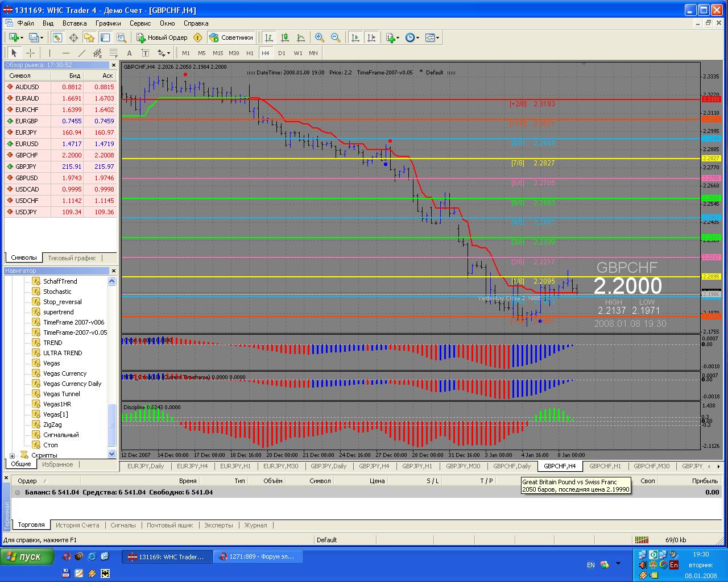Open the Журнал terminal tab
The image size is (728, 582).
pos(255,525)
